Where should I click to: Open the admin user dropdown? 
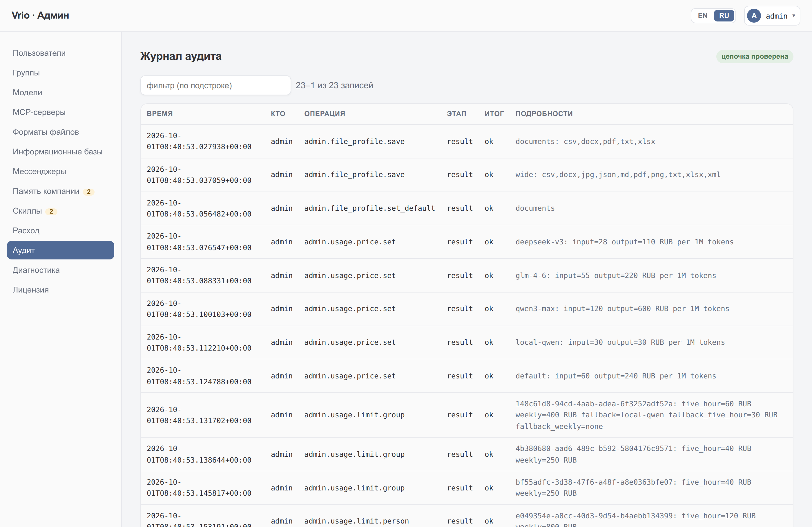tap(772, 16)
